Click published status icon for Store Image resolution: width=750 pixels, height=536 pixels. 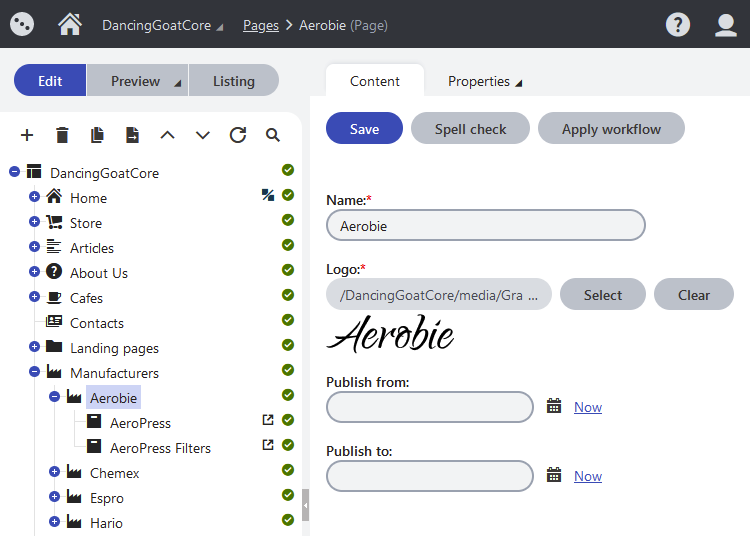(288, 220)
